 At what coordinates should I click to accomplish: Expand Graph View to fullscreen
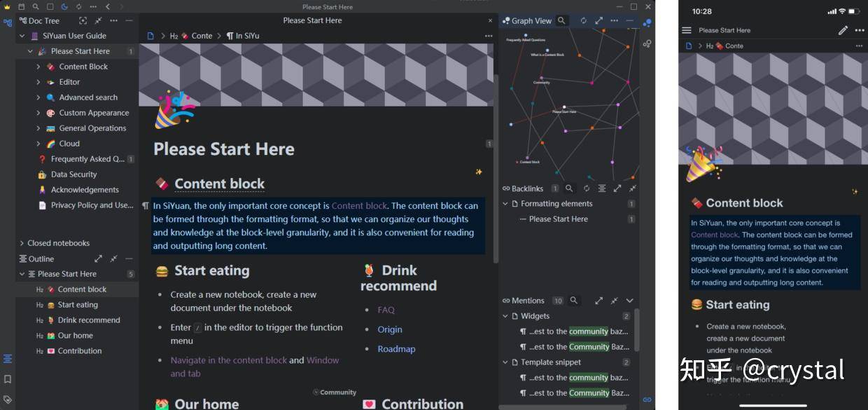599,21
